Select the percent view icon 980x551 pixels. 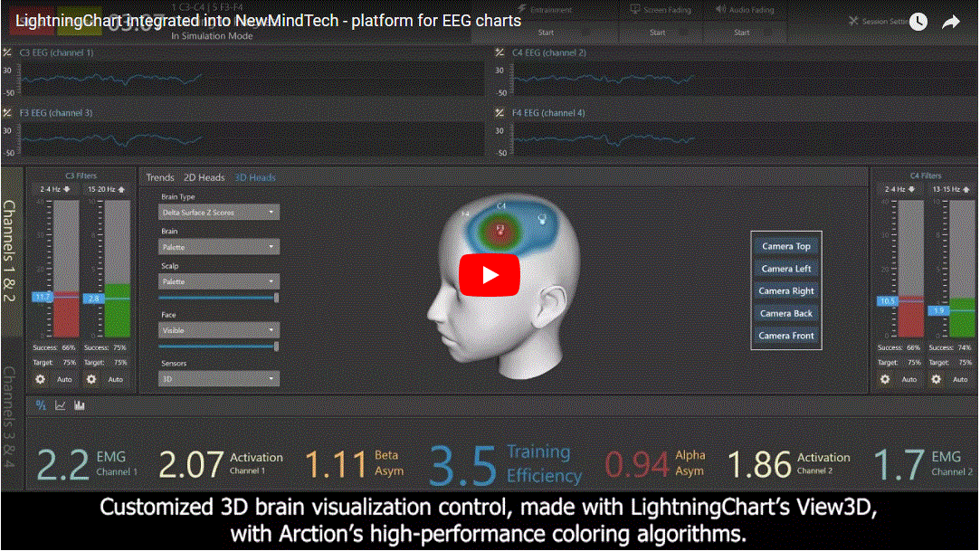41,406
